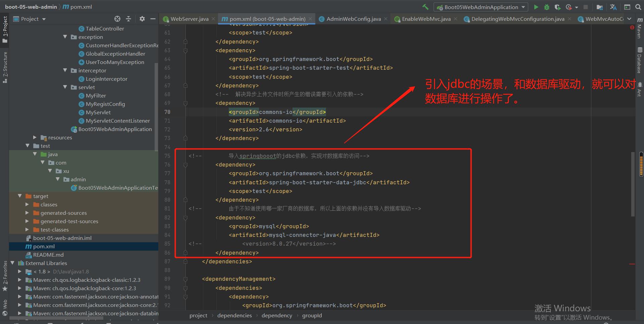Close the WebServer.java tab
Screen dimensions: 644x324
tap(213, 19)
